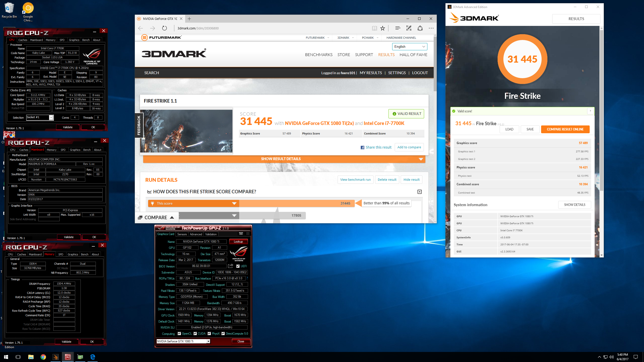Click Add to compare button

coord(409,147)
